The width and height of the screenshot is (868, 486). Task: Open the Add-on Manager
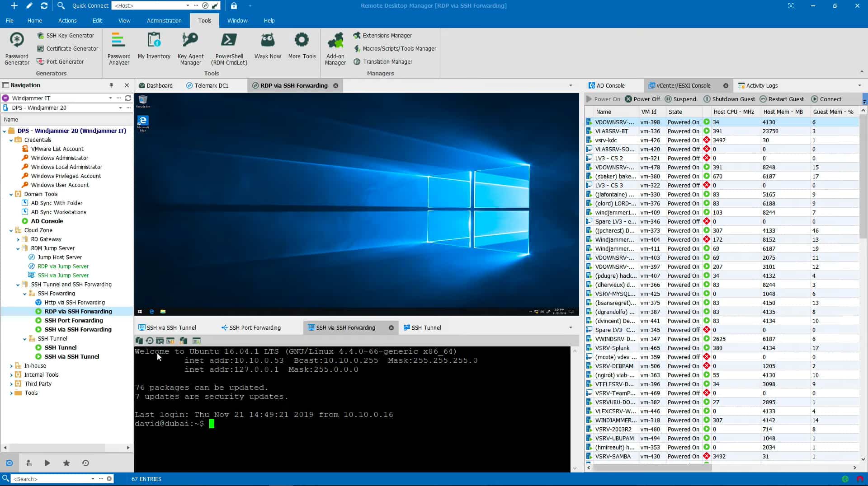pyautogui.click(x=335, y=47)
